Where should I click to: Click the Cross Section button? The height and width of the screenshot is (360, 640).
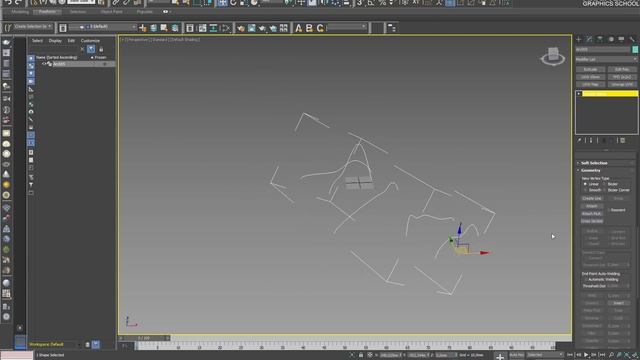pyautogui.click(x=592, y=221)
